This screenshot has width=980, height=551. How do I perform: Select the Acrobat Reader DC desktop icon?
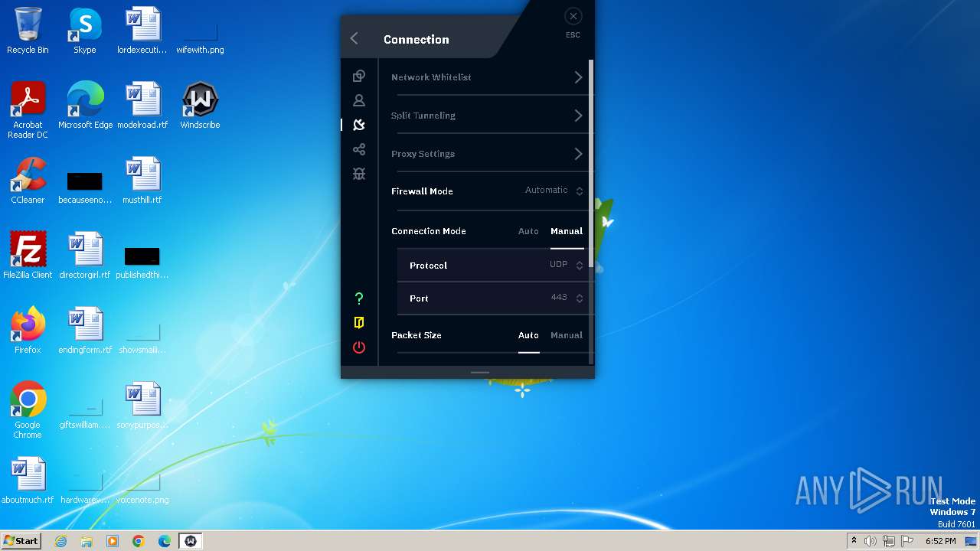click(x=28, y=110)
